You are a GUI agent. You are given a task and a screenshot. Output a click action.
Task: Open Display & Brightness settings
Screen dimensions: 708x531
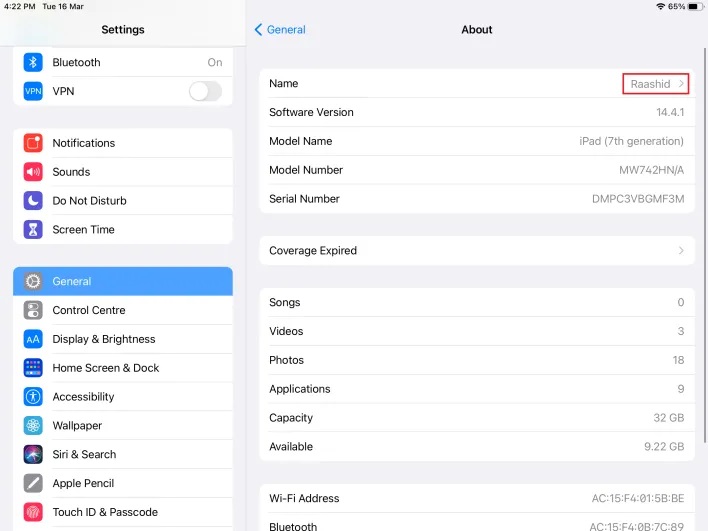123,339
